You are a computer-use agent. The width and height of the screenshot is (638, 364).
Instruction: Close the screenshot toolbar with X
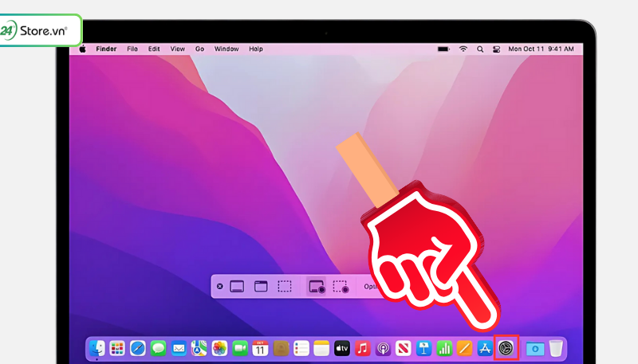click(x=220, y=287)
